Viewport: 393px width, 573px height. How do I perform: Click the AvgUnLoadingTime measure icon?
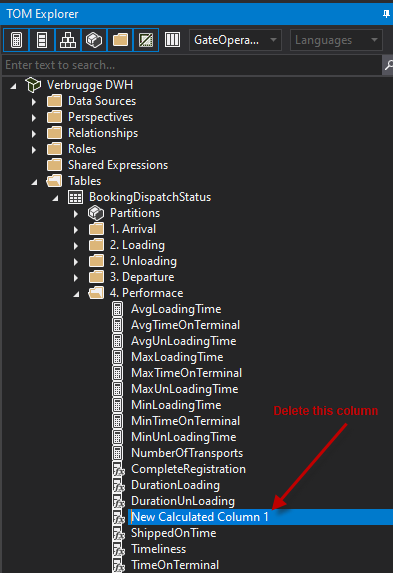coord(117,341)
